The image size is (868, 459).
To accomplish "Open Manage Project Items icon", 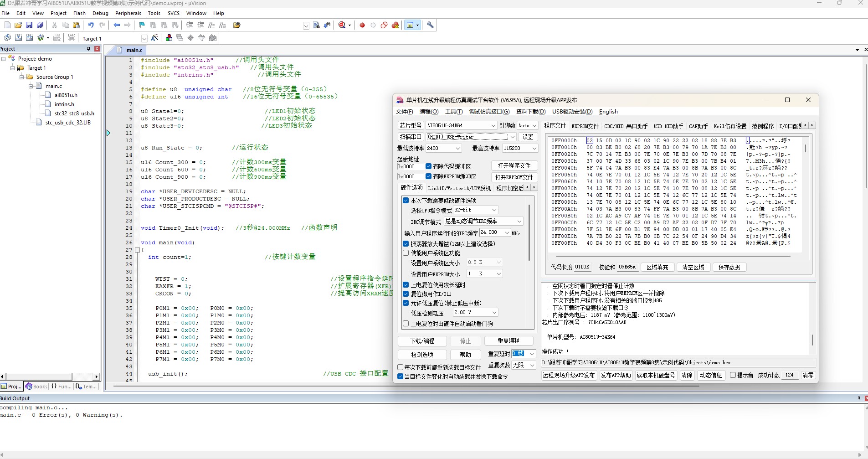I will coord(169,38).
